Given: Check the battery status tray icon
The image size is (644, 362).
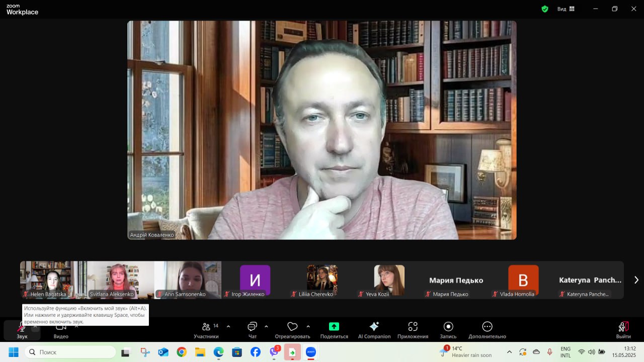Looking at the screenshot, I should (x=602, y=352).
